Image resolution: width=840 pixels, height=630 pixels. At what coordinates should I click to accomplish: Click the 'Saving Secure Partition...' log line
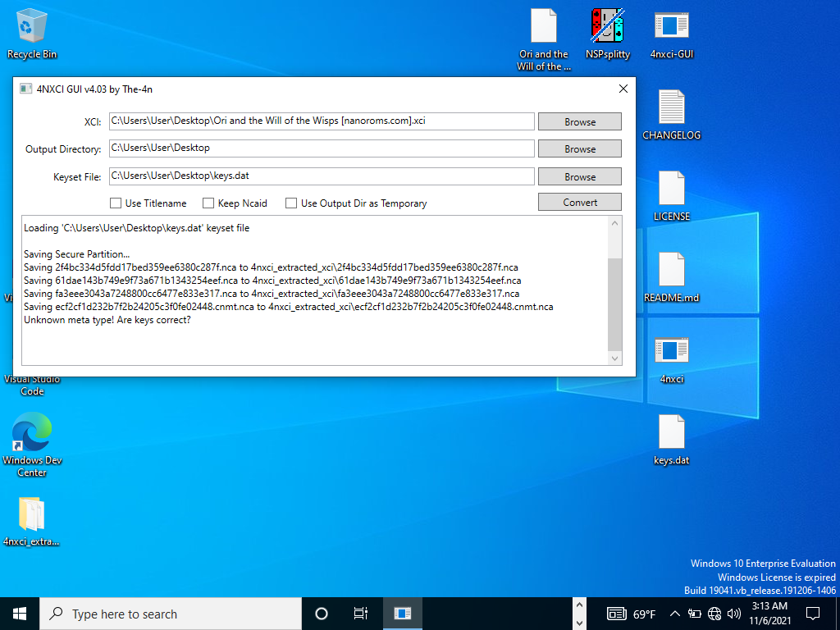pos(76,254)
